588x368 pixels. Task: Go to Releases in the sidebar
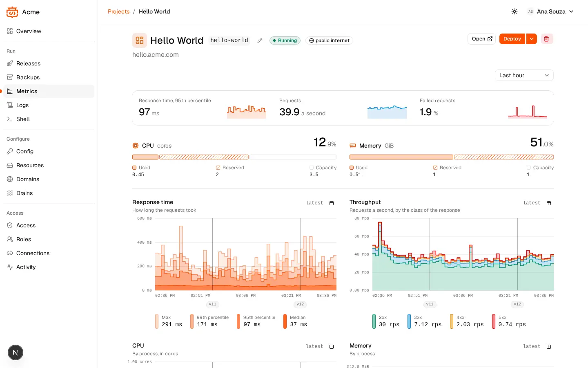[x=49, y=63]
